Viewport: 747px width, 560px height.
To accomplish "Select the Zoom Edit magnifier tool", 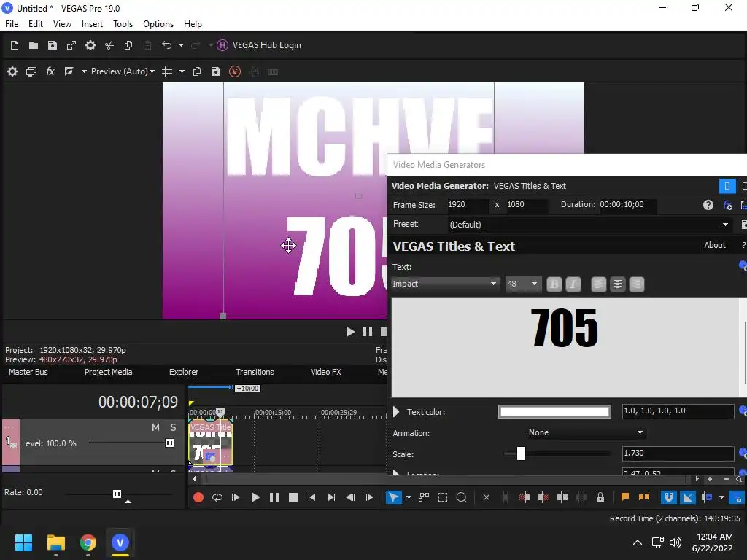I will pyautogui.click(x=461, y=497).
